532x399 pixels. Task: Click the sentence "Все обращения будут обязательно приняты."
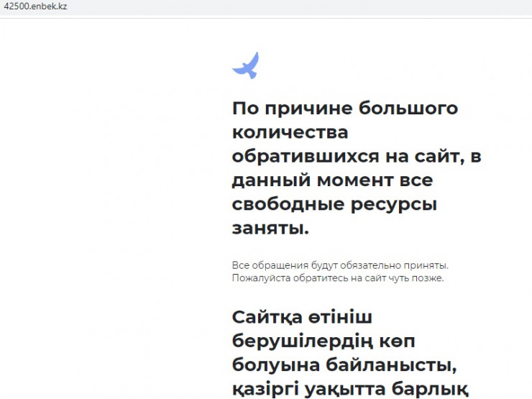tap(340, 265)
